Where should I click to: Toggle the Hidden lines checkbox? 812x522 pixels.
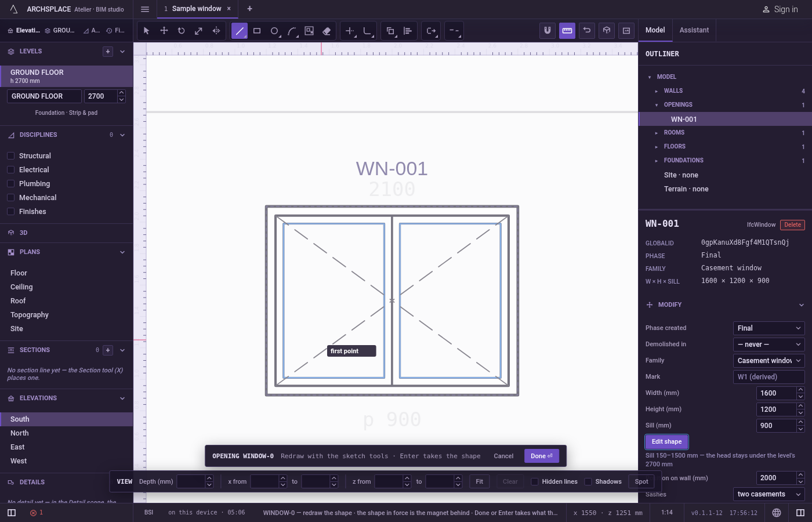point(535,481)
